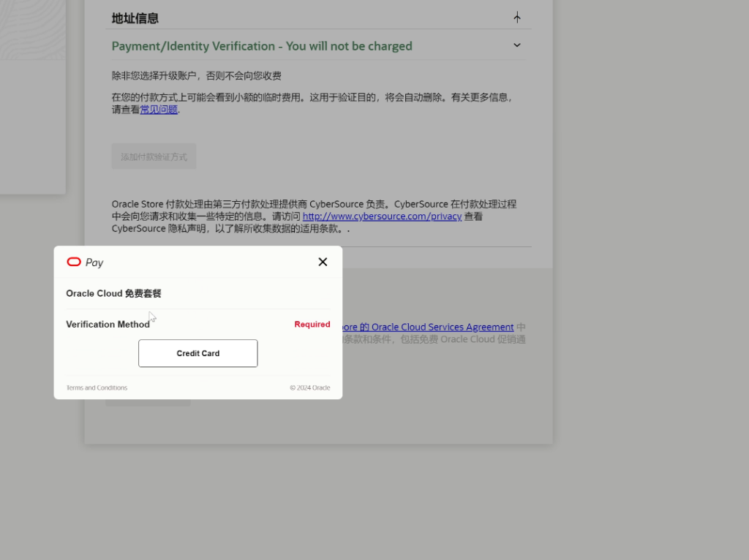Open Terms and Conditions in Pay dialog

[97, 387]
